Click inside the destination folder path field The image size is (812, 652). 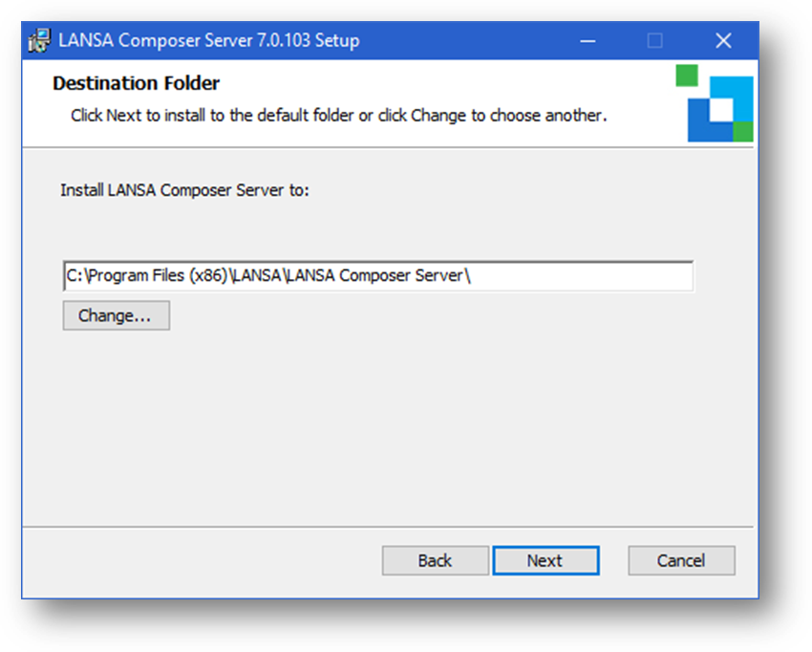[x=573, y=276]
